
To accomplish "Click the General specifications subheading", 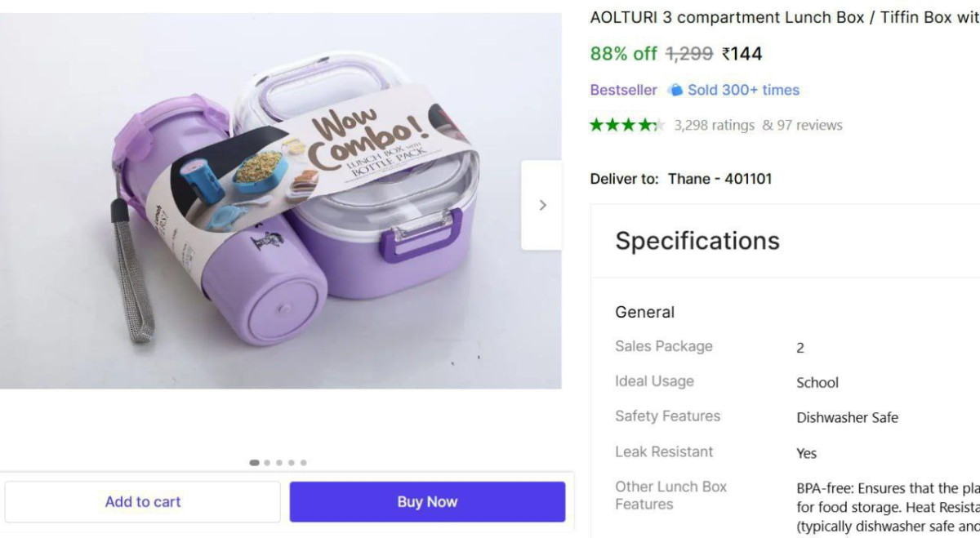I will click(644, 312).
